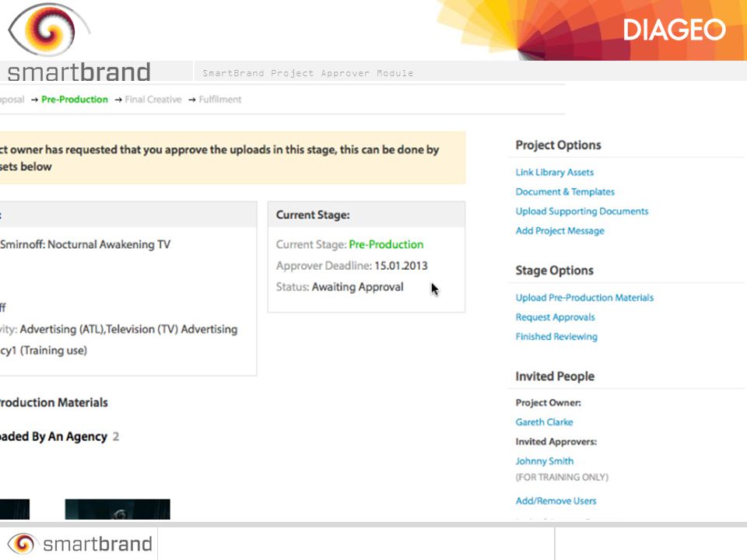Click the Stage Options heading
Image resolution: width=747 pixels, height=560 pixels.
pyautogui.click(x=555, y=271)
